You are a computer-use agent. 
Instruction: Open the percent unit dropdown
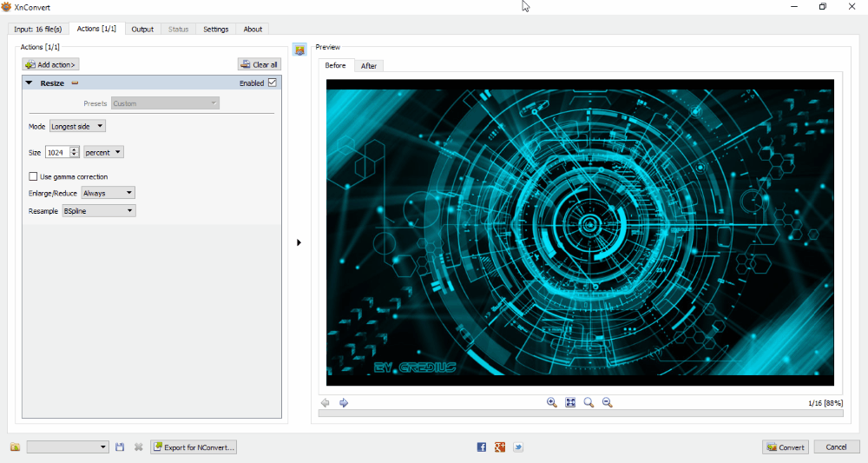tap(103, 152)
